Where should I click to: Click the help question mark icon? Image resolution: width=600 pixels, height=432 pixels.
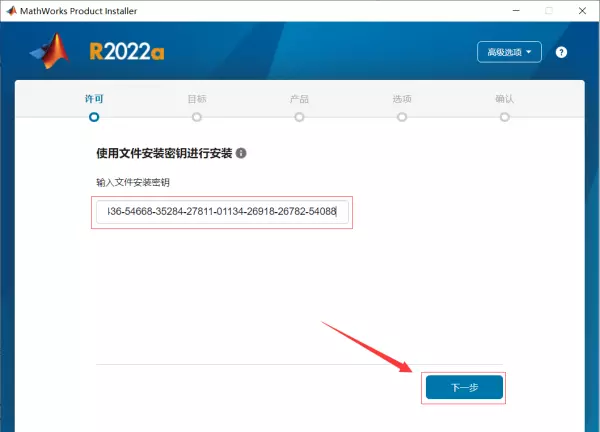pyautogui.click(x=561, y=52)
